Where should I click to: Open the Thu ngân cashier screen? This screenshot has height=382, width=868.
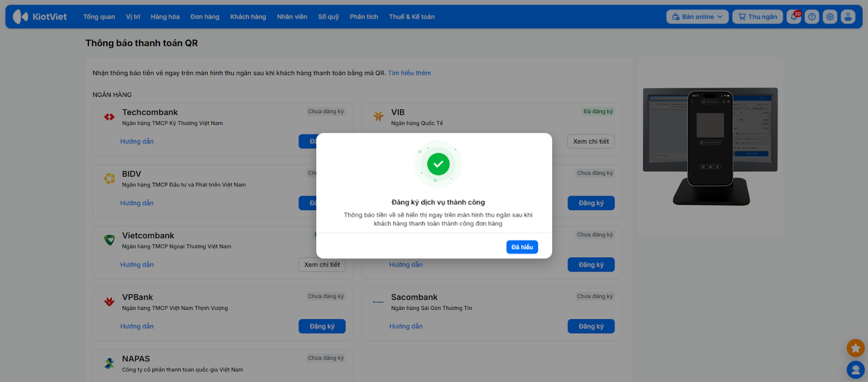tap(758, 17)
